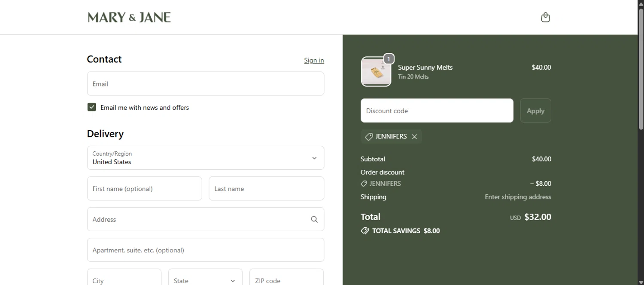Open the Country/Region dropdown

[206, 158]
